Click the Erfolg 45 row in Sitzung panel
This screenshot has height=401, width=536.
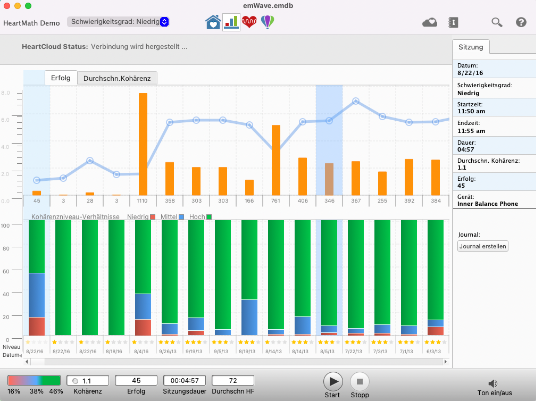(494, 182)
